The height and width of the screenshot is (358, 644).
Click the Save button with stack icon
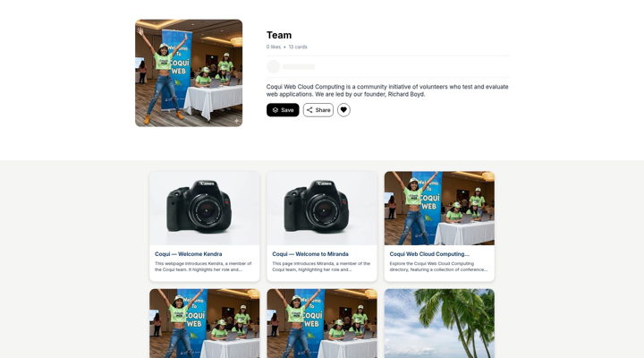283,110
